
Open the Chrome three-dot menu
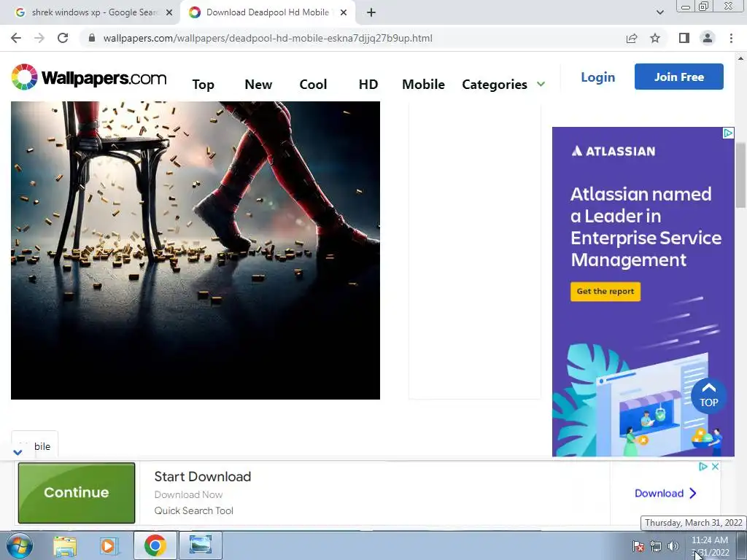731,38
